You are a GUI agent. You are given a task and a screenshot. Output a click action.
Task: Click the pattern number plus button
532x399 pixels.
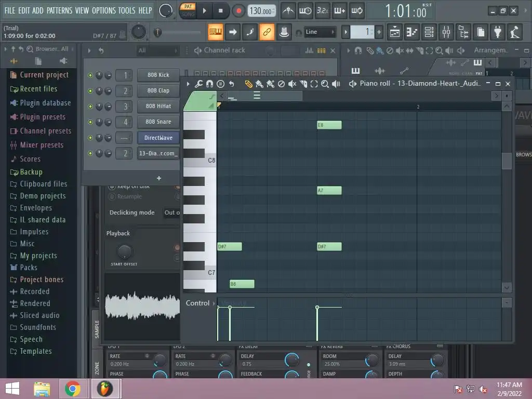pos(379,32)
